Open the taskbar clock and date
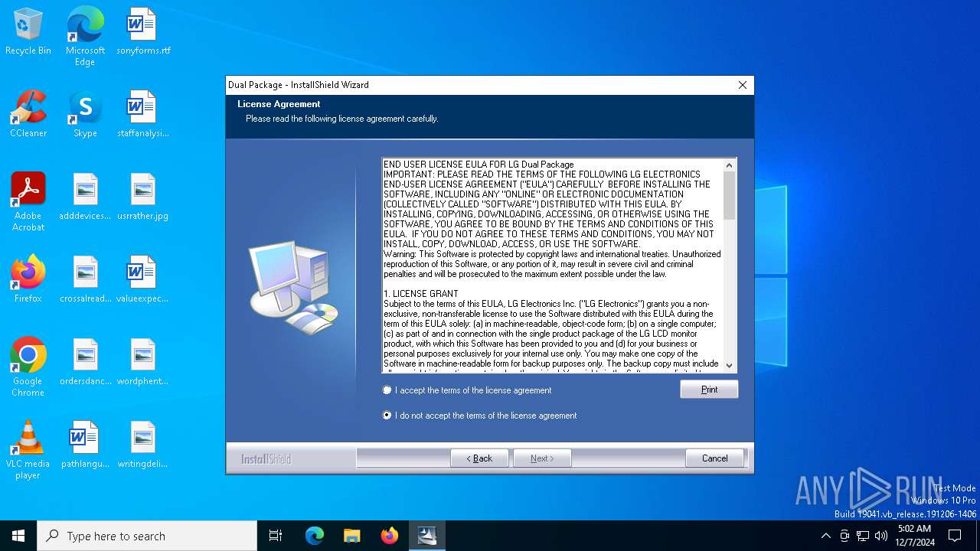The image size is (980, 551). tap(914, 536)
